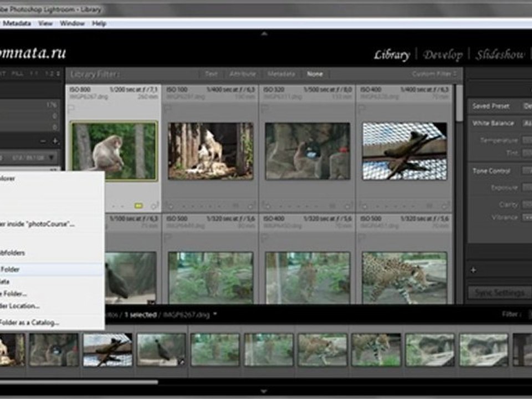Expand the filmstrip source path dropdown arrow
Screen dimensions: 532x399
click(x=215, y=314)
